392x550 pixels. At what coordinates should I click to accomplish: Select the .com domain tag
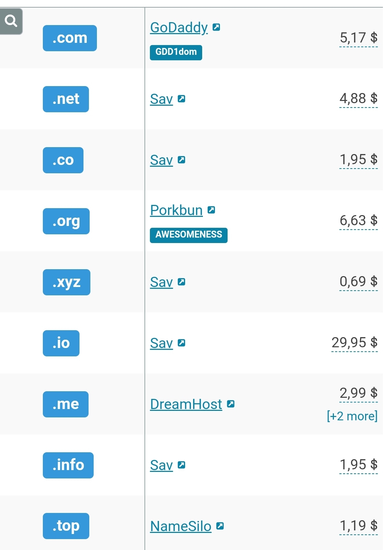click(70, 38)
